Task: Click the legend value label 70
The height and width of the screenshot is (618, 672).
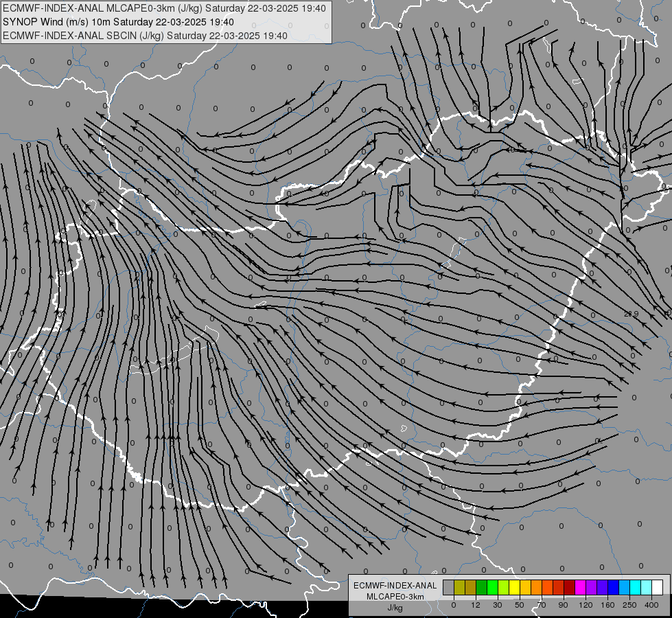Action: point(542,605)
